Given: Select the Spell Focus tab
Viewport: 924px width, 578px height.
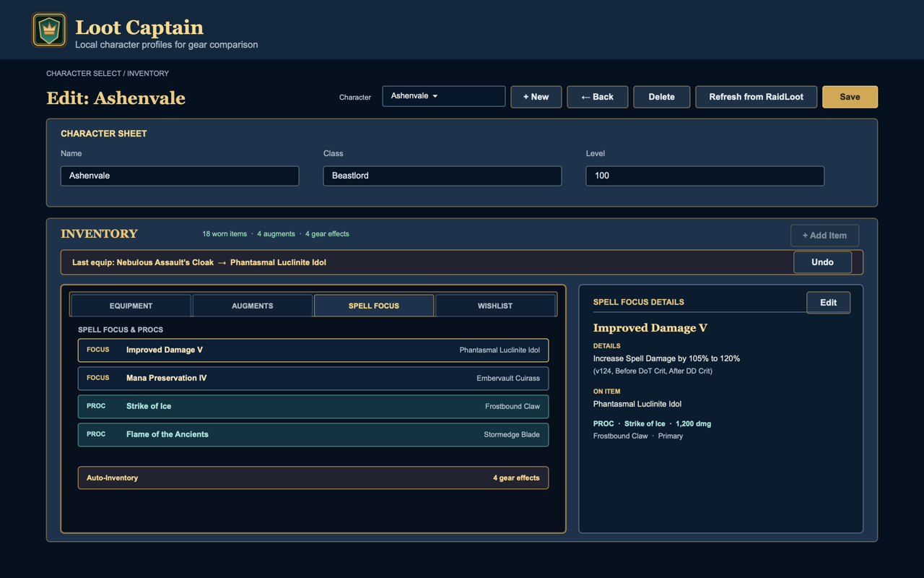Looking at the screenshot, I should point(373,306).
